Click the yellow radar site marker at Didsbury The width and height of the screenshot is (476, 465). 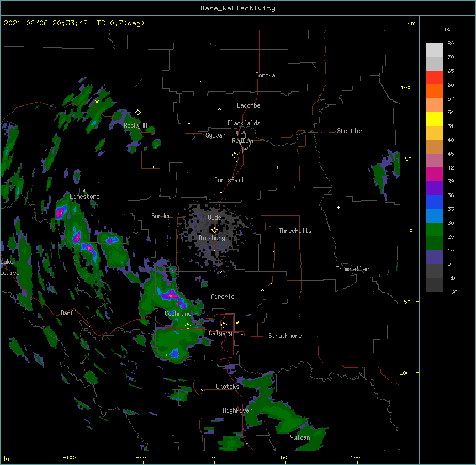pos(215,230)
